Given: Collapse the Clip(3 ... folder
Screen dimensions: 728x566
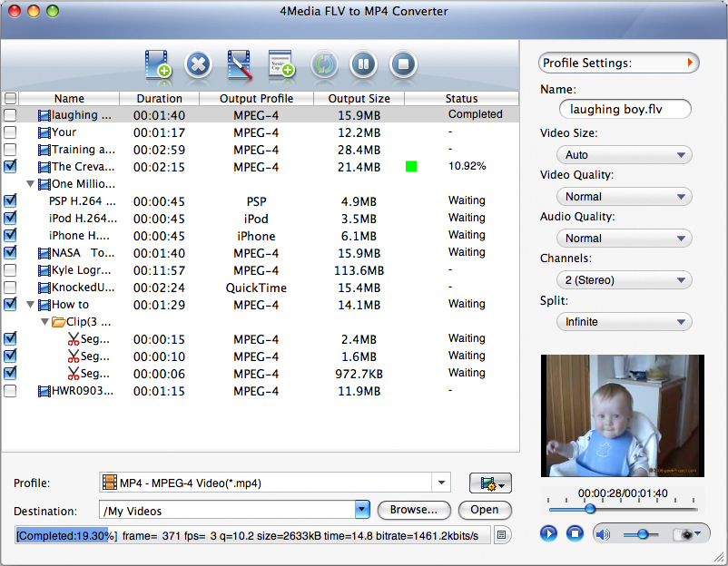Looking at the screenshot, I should coord(45,322).
